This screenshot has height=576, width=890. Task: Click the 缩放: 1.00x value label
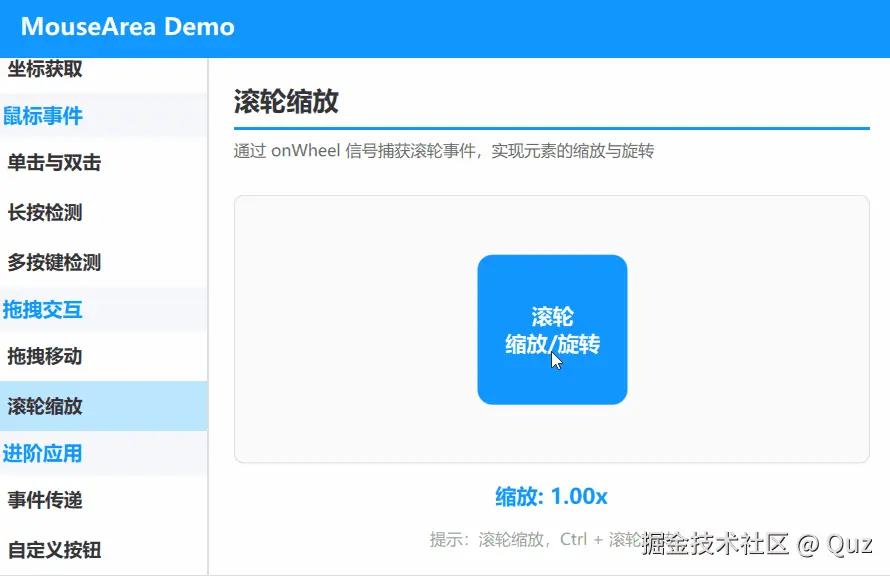click(551, 497)
